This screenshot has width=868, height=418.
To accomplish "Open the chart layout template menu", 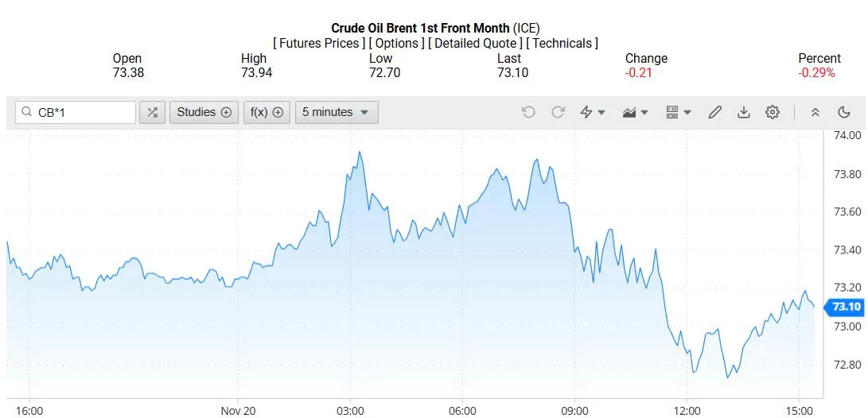I will tap(678, 113).
